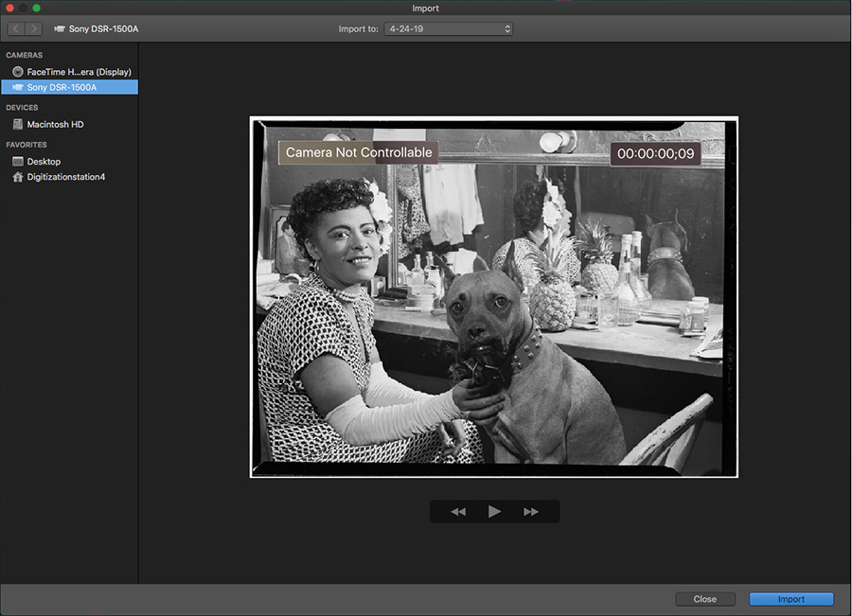The image size is (852, 616).
Task: Play the camera footage
Action: tap(494, 512)
